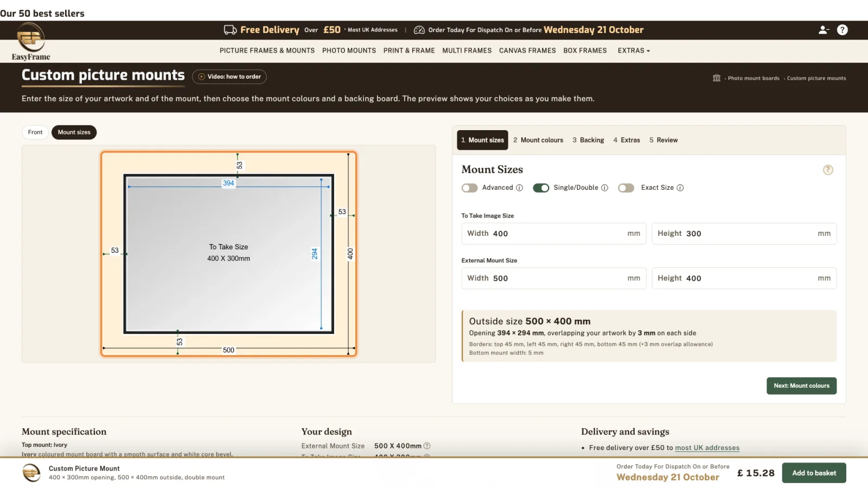Click Add to basket button
This screenshot has width=868, height=488.
tap(814, 473)
